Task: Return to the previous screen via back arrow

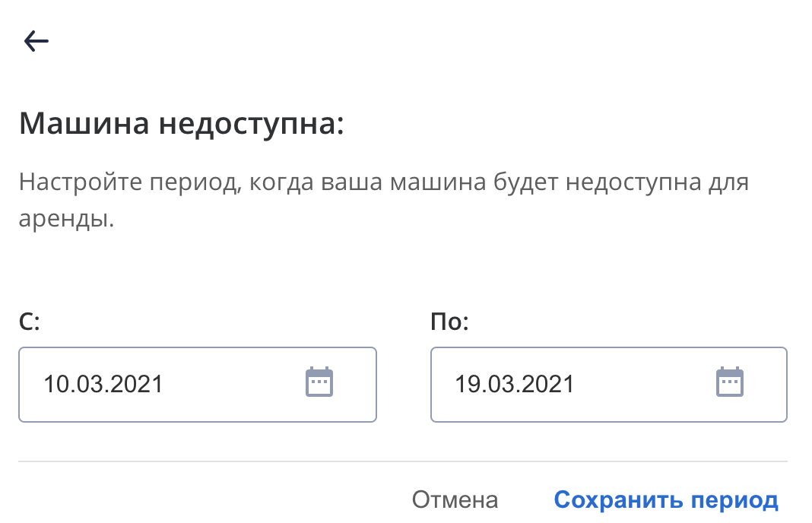Action: coord(36,41)
